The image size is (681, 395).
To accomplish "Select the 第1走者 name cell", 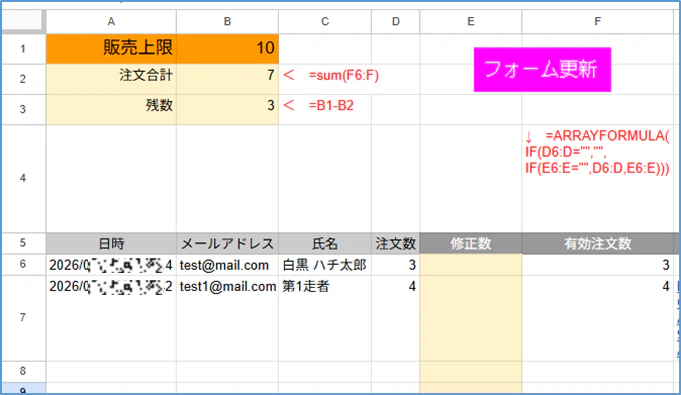I will 325,318.
